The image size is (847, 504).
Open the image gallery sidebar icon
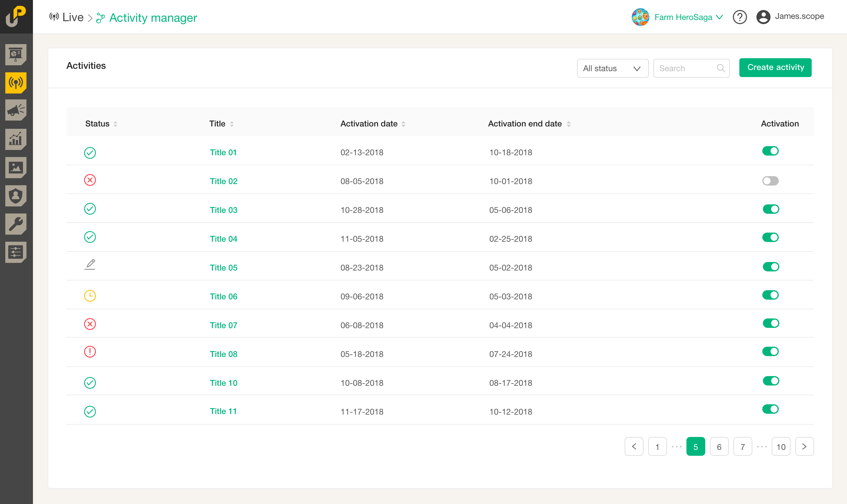point(16,167)
